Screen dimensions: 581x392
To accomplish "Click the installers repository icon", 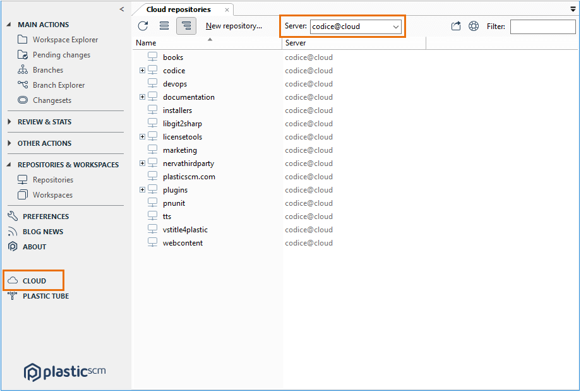I will pyautogui.click(x=152, y=110).
